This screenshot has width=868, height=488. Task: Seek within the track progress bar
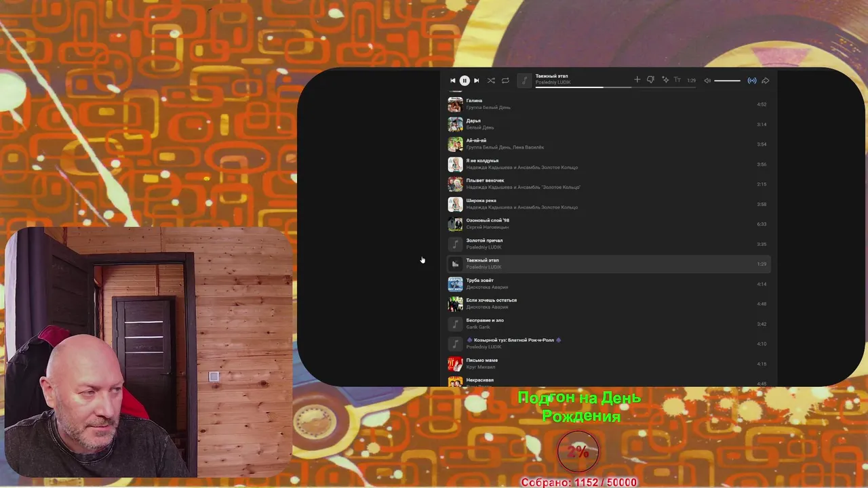[616, 87]
